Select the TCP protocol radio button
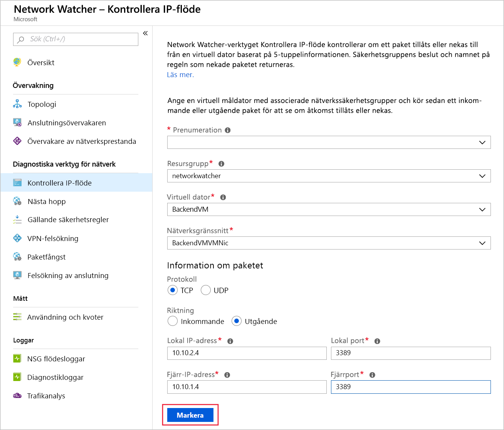 pos(173,290)
